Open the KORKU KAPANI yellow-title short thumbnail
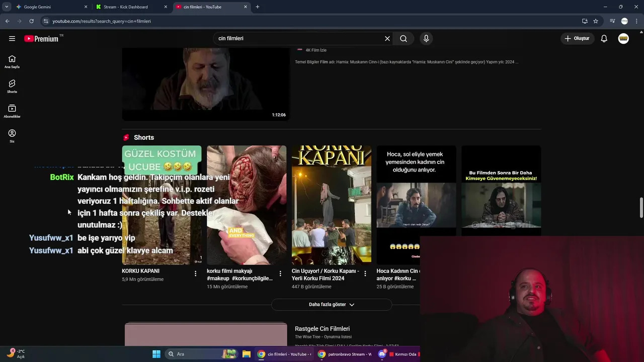The height and width of the screenshot is (362, 644). click(332, 205)
